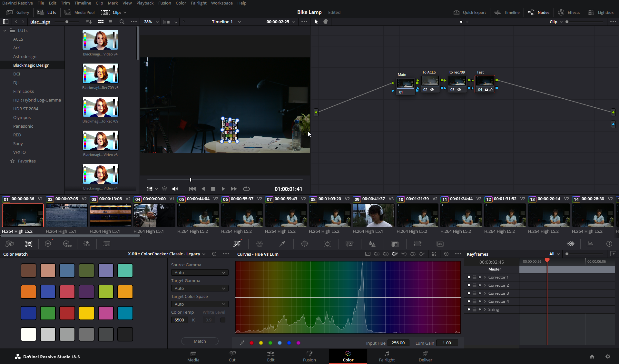Select clip 09 thumbnail with headphones
The height and width of the screenshot is (364, 619).
[373, 215]
